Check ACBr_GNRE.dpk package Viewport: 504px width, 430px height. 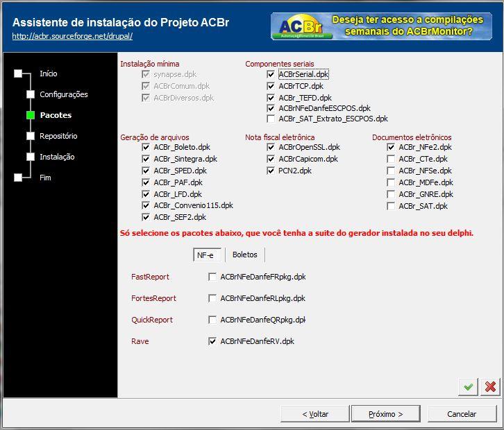[x=391, y=194]
